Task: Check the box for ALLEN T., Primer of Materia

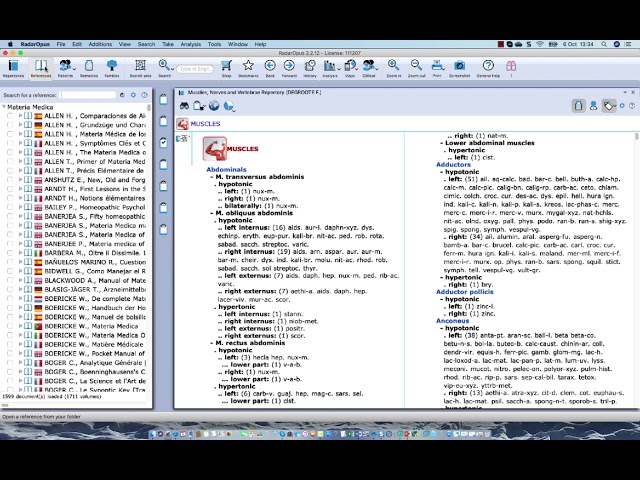Action: point(10,162)
